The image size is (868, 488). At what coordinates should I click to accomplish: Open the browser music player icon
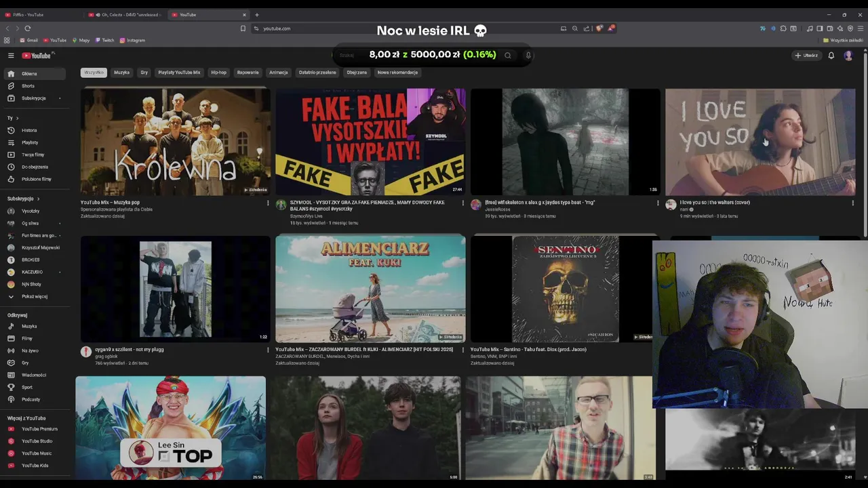[x=810, y=28]
